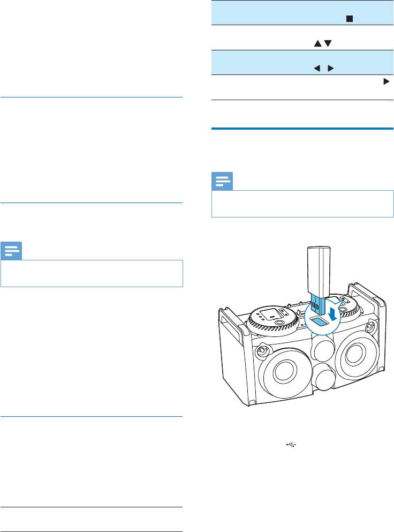
Task: Click the USB flash drive in the illustration
Action: (x=319, y=276)
